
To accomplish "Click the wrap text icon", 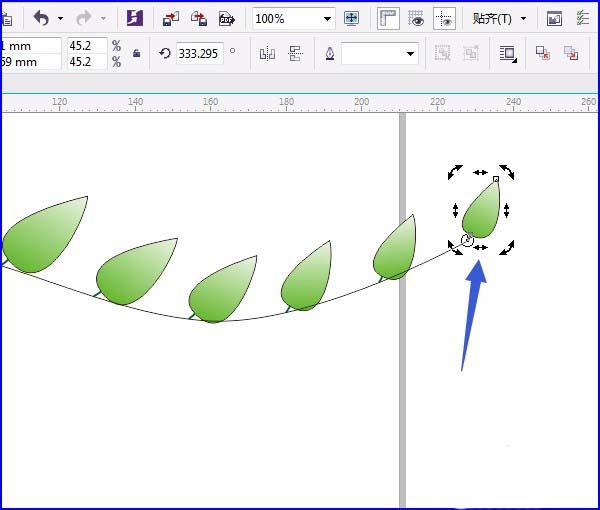I will point(508,54).
